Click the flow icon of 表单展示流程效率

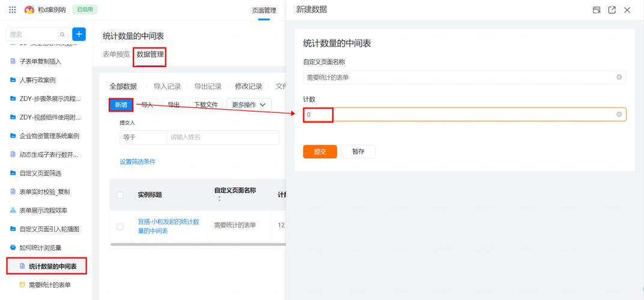coord(13,211)
